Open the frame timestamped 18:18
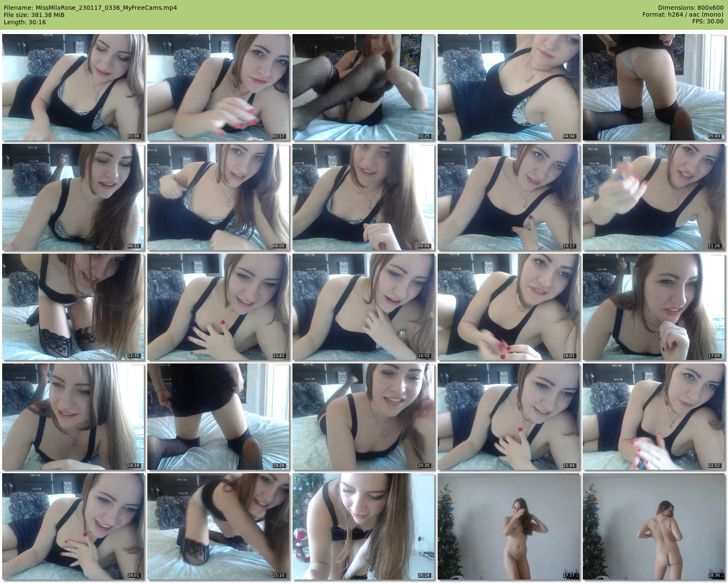 (x=73, y=417)
